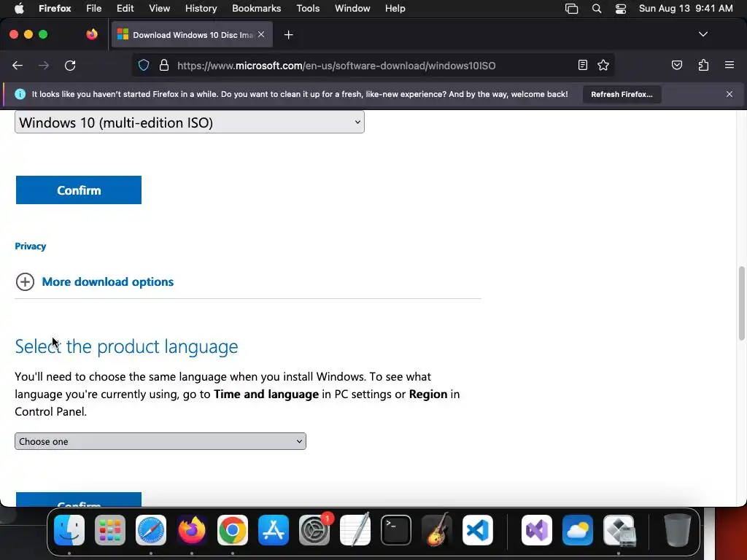Launch Google Chrome from the Dock
The width and height of the screenshot is (747, 560).
(x=233, y=529)
